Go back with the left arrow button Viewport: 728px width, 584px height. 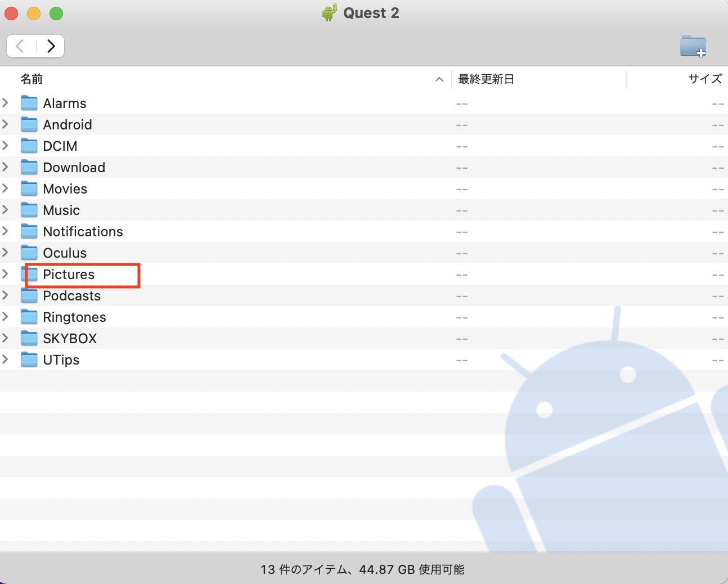21,46
